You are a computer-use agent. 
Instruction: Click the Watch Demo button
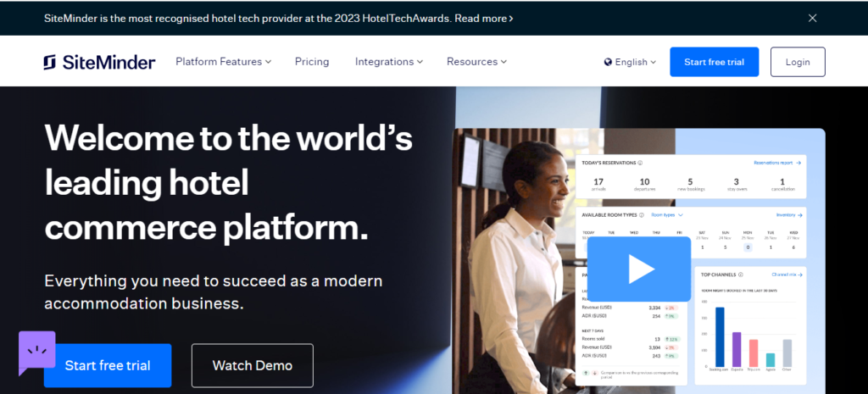coord(253,365)
